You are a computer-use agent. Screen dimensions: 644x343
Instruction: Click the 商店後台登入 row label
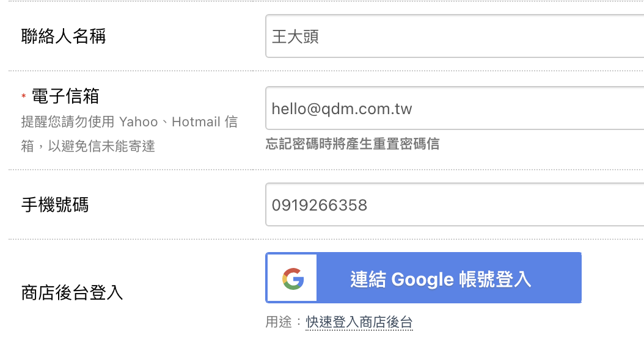[72, 292]
